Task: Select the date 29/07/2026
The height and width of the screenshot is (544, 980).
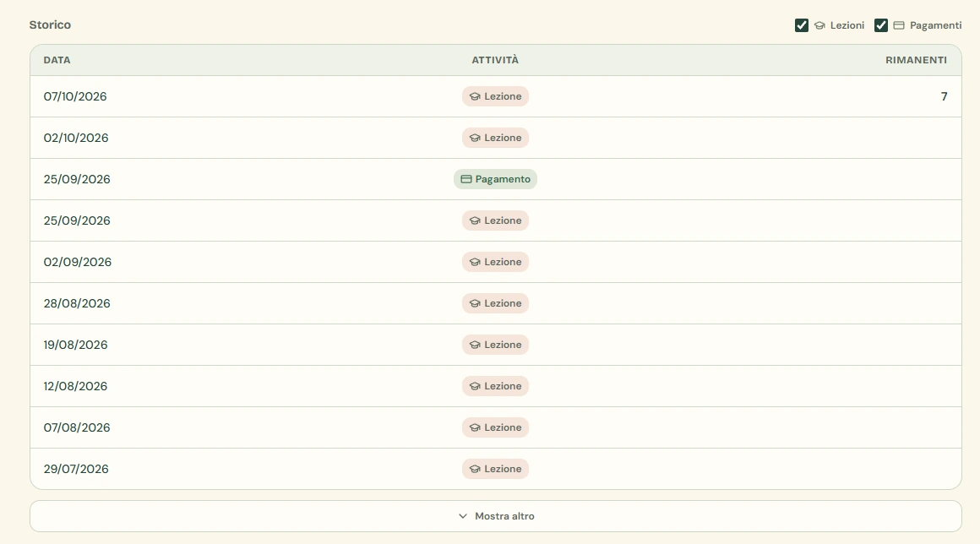Action: click(76, 469)
